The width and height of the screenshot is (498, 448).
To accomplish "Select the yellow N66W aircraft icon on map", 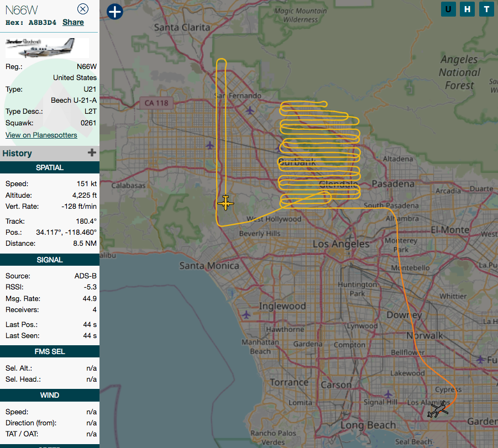I will 226,203.
